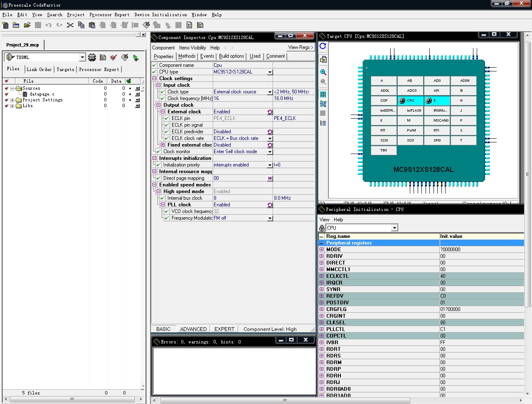Viewport: 532px width, 404px height.
Task: Expand the MODE register row
Action: [321, 250]
